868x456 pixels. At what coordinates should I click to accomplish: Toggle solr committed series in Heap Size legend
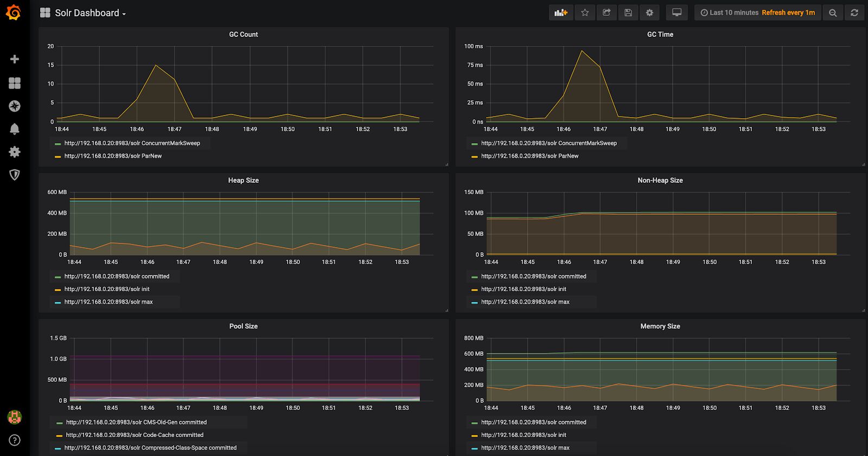(x=117, y=276)
